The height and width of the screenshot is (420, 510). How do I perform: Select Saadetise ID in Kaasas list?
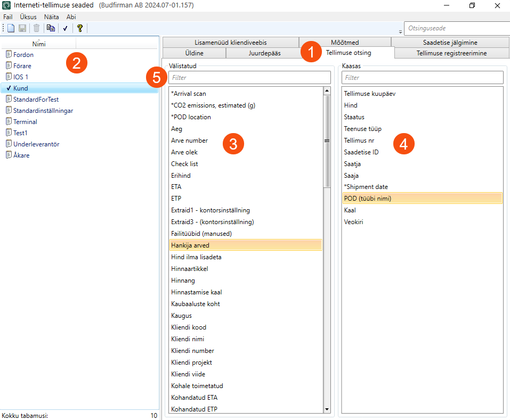361,152
